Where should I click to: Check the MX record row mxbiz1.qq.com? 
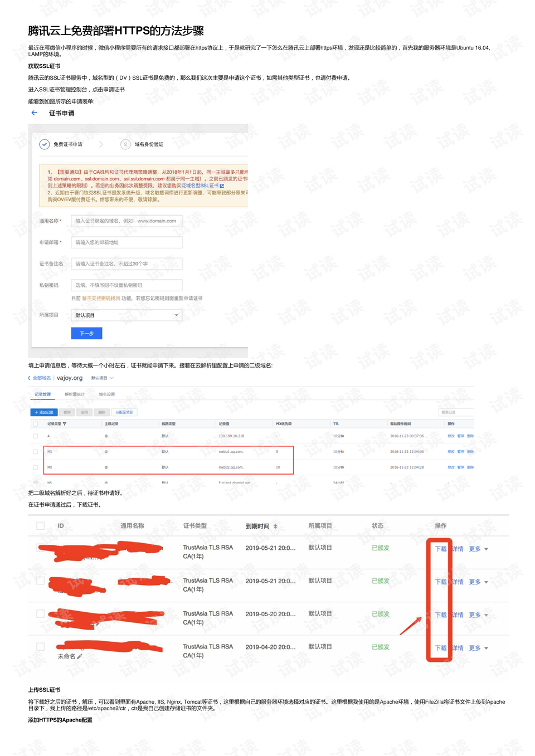[36, 452]
